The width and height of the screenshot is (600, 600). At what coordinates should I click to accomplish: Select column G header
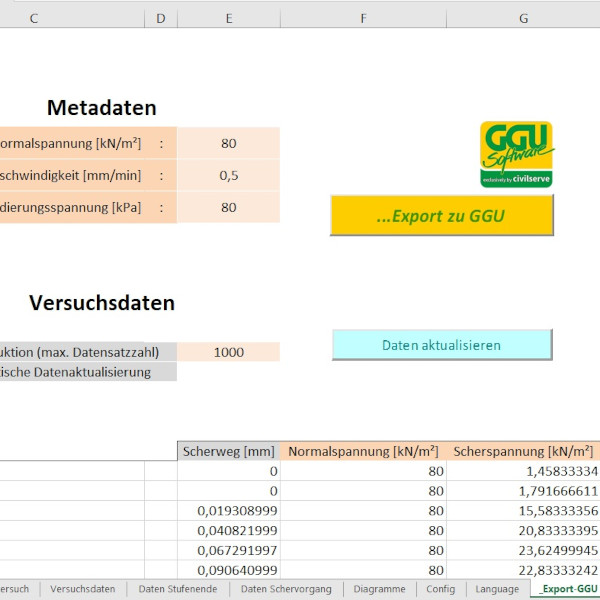pos(523,18)
